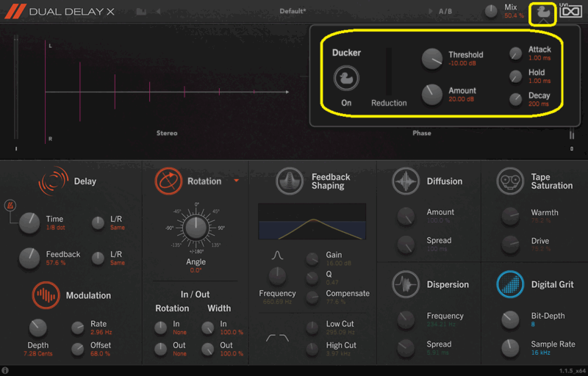Screen dimensions: 588x376
Task: Click the Diffusion Amount knob
Action: pyautogui.click(x=406, y=217)
